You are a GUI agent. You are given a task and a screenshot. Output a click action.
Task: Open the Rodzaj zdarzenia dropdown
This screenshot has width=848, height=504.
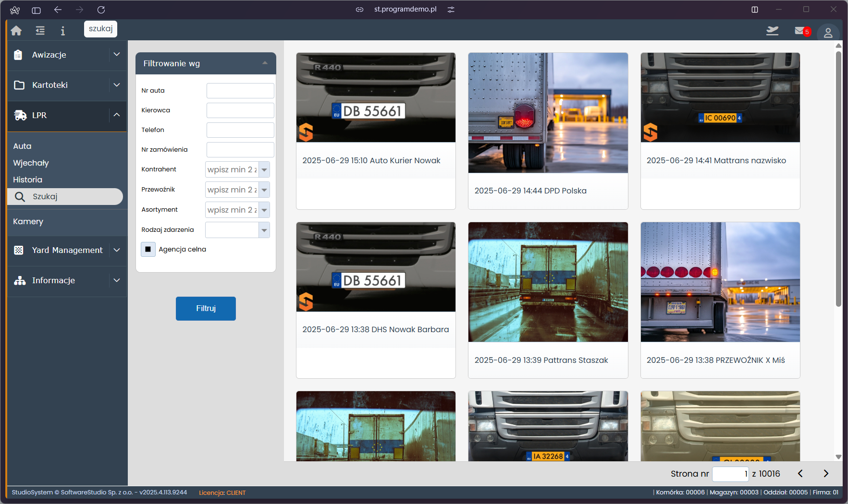[x=264, y=230]
